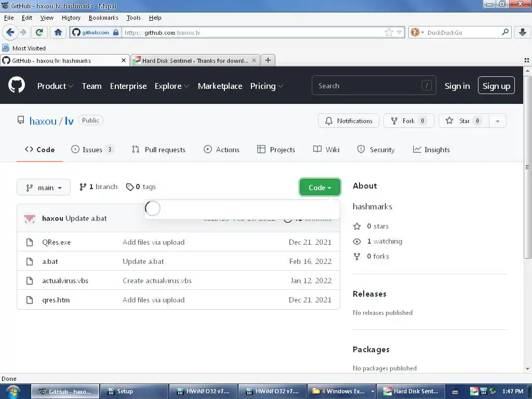532x399 pixels.
Task: Close the GitHub haxou/lv tab
Action: click(x=124, y=60)
